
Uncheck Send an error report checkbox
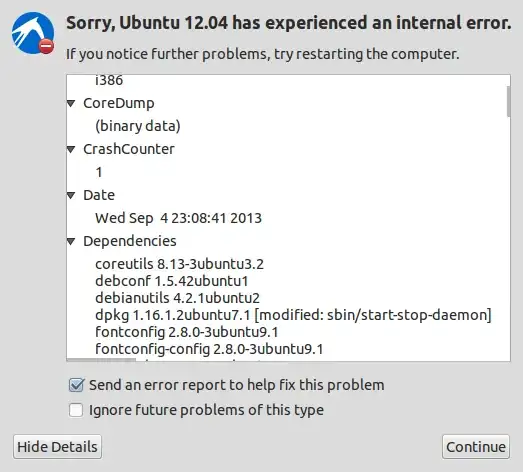(76, 385)
